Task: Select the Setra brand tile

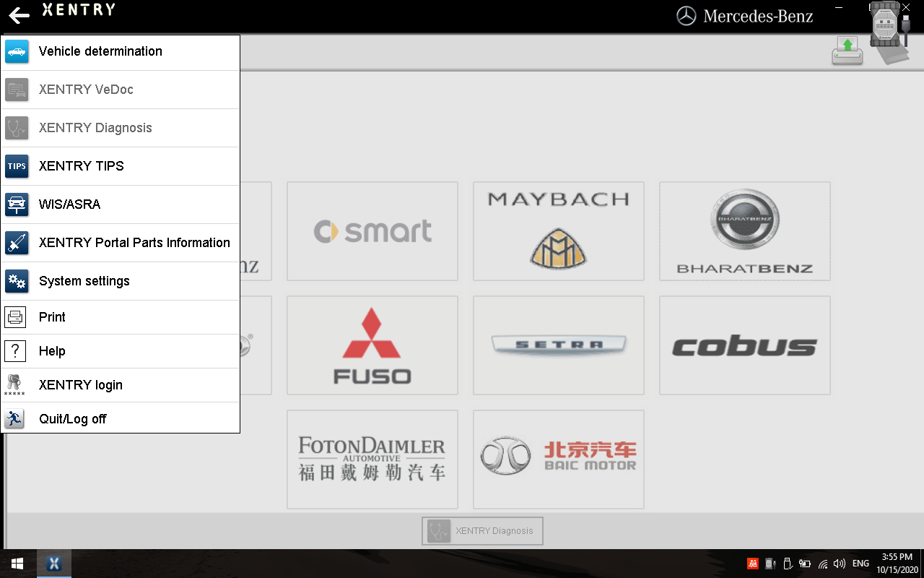Action: 559,345
